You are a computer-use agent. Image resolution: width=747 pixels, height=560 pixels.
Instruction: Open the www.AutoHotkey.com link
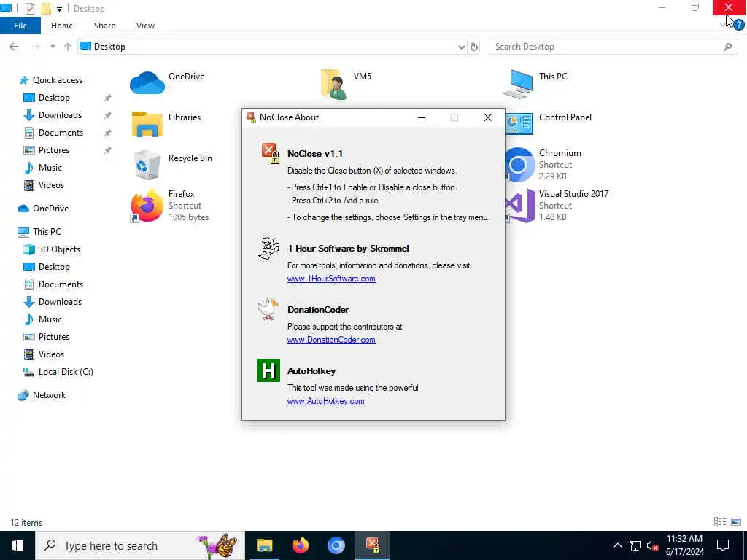point(326,401)
